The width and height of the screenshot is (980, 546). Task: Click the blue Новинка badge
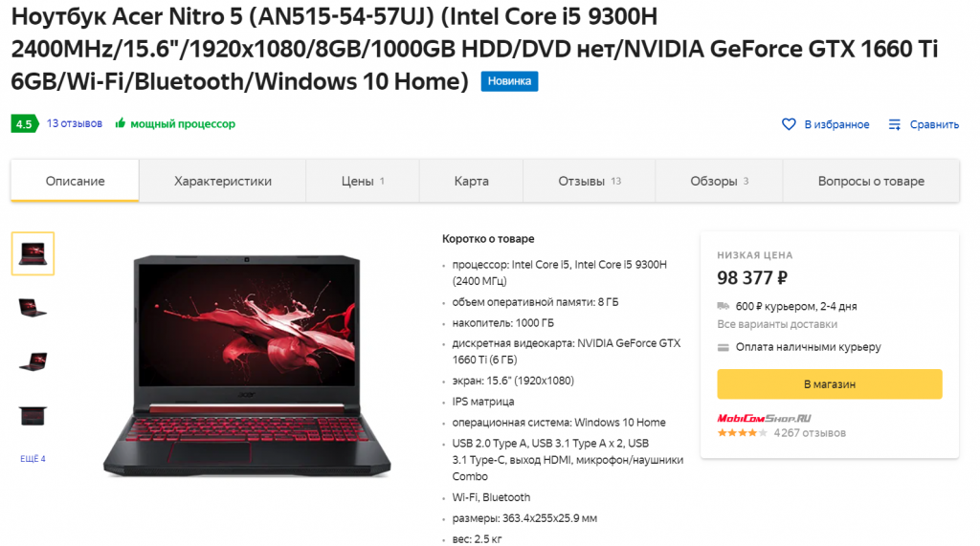tap(509, 81)
